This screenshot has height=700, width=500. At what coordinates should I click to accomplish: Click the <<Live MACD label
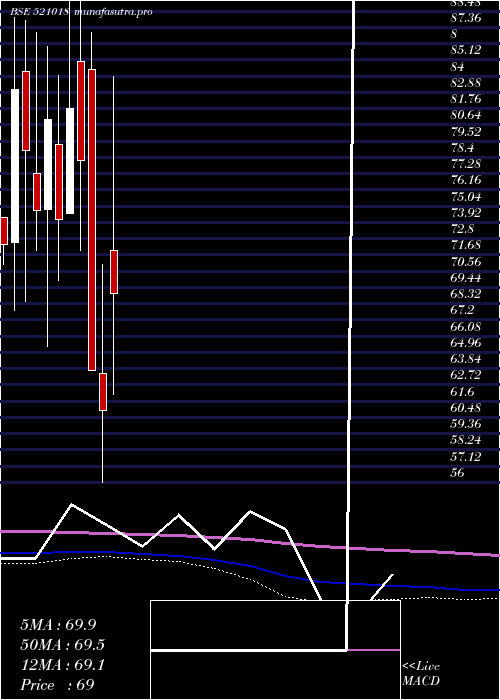tap(421, 674)
